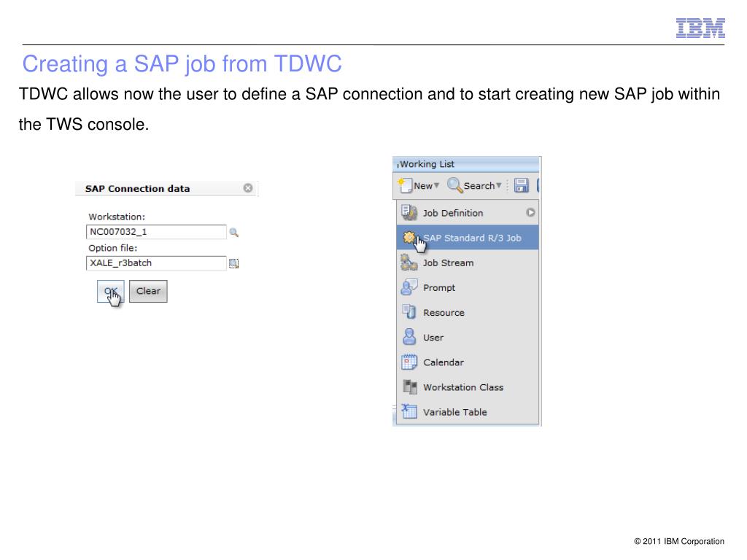Click the OK button in SAP Connection data
This screenshot has width=747, height=560.
111,291
